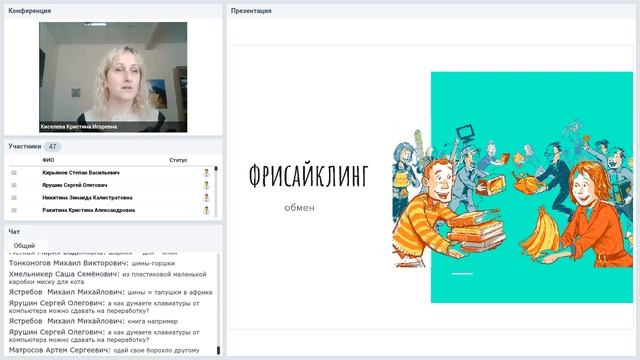Click Ястребов's message 'книга например'
Screen dimensions: 640x360
click(93, 321)
